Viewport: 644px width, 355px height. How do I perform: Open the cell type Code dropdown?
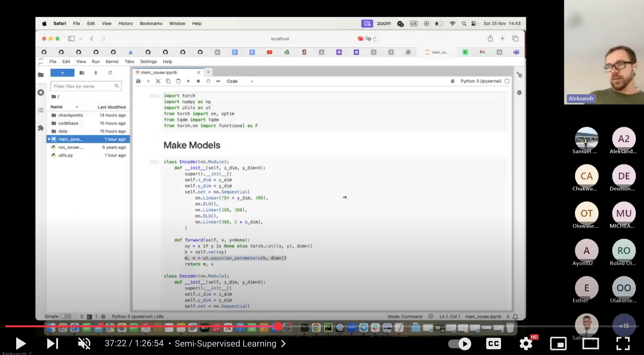pyautogui.click(x=240, y=81)
